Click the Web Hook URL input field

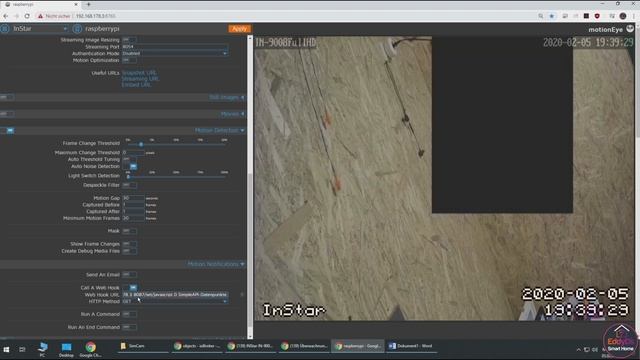click(x=175, y=294)
